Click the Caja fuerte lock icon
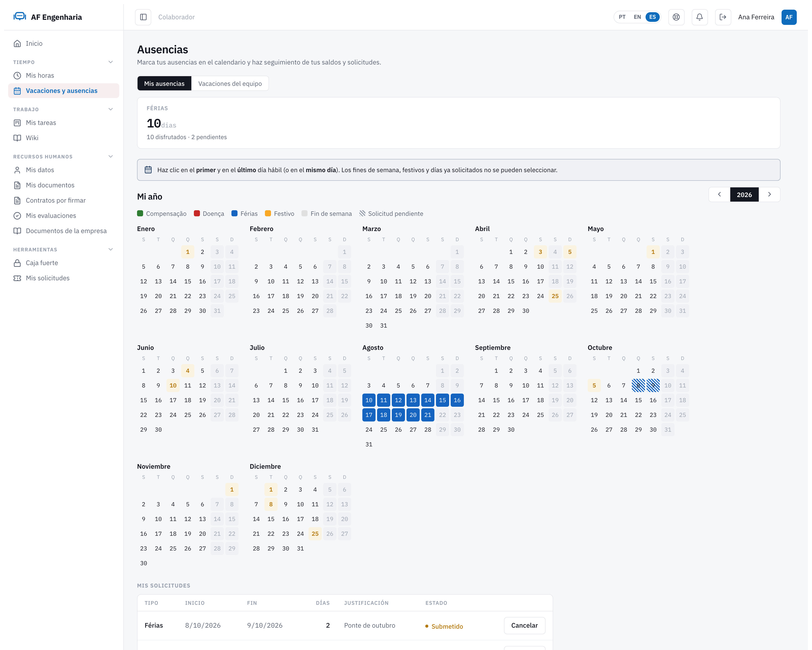 pyautogui.click(x=17, y=263)
